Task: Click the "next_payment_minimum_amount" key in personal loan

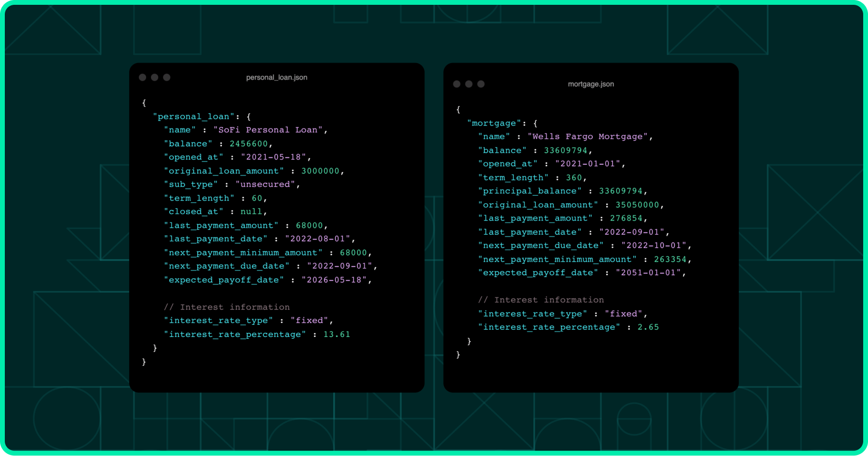Action: tap(244, 253)
